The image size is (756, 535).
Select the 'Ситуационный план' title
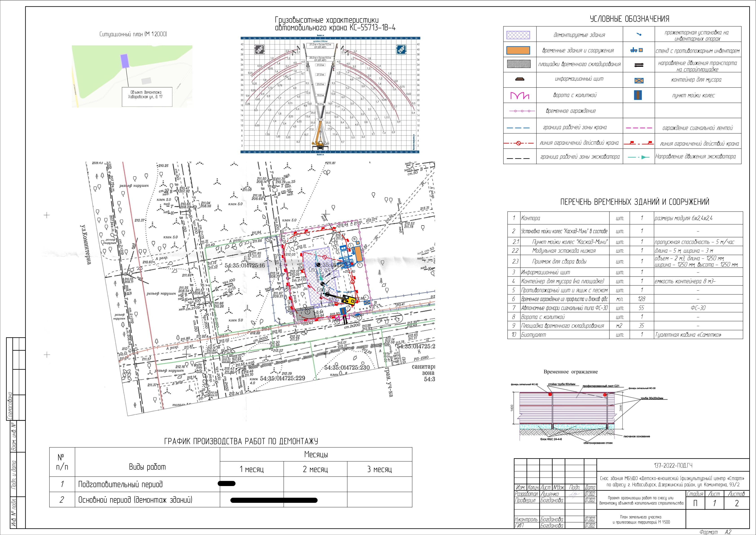point(133,34)
